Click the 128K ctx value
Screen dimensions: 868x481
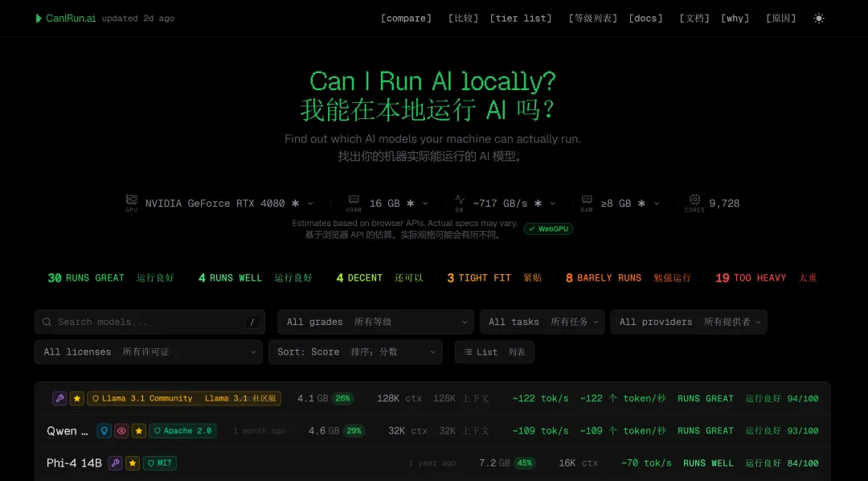pyautogui.click(x=399, y=398)
